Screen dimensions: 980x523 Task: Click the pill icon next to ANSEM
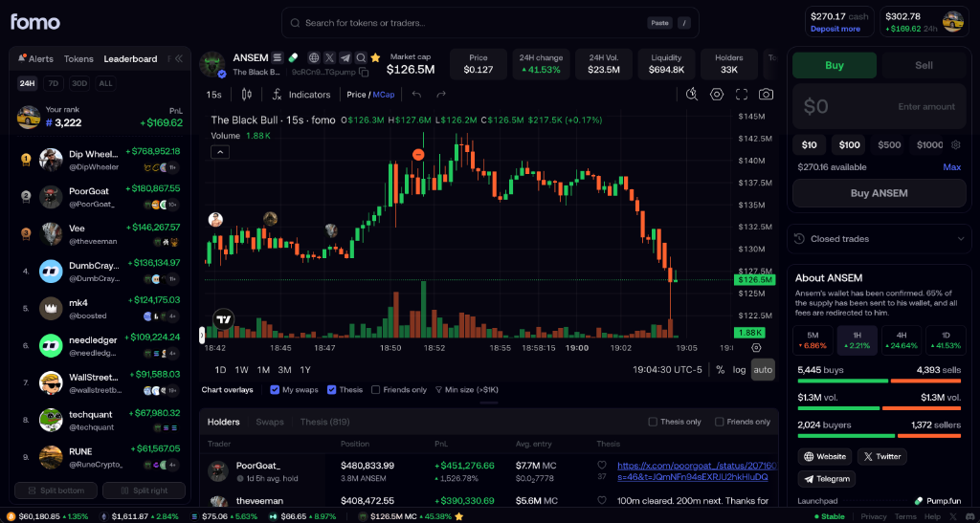[x=293, y=57]
